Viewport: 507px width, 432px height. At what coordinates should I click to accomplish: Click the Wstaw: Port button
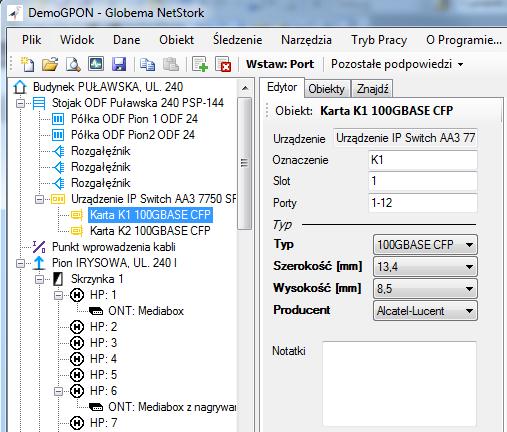(280, 64)
